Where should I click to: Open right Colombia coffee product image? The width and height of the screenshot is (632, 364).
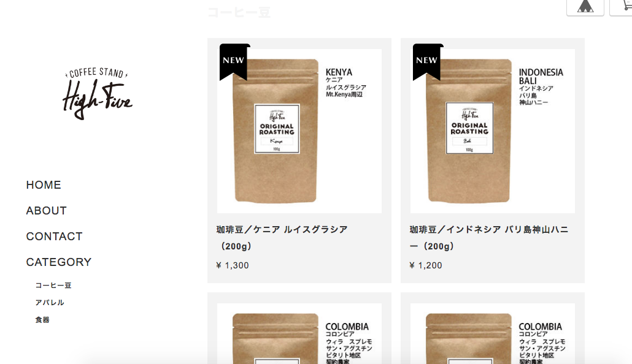click(493, 334)
